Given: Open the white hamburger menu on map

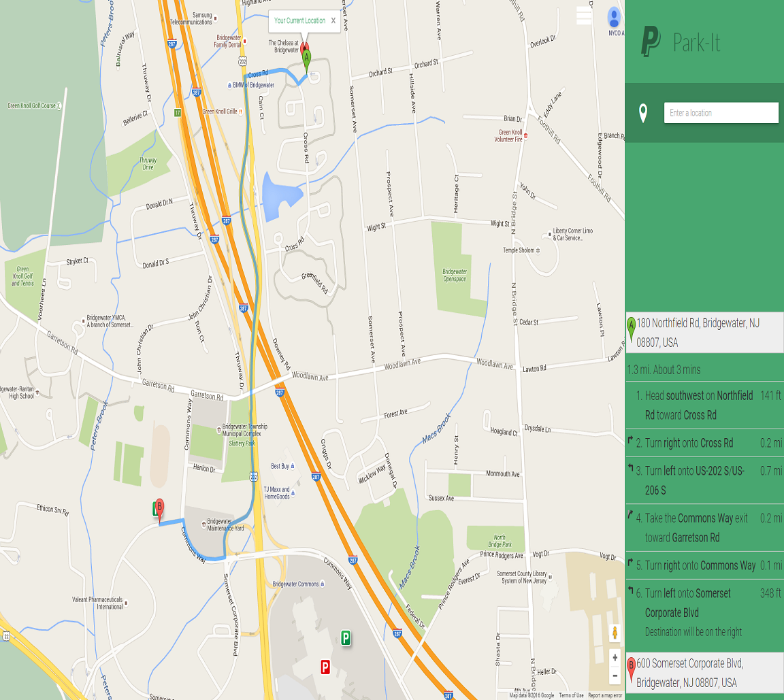Looking at the screenshot, I should click(584, 16).
